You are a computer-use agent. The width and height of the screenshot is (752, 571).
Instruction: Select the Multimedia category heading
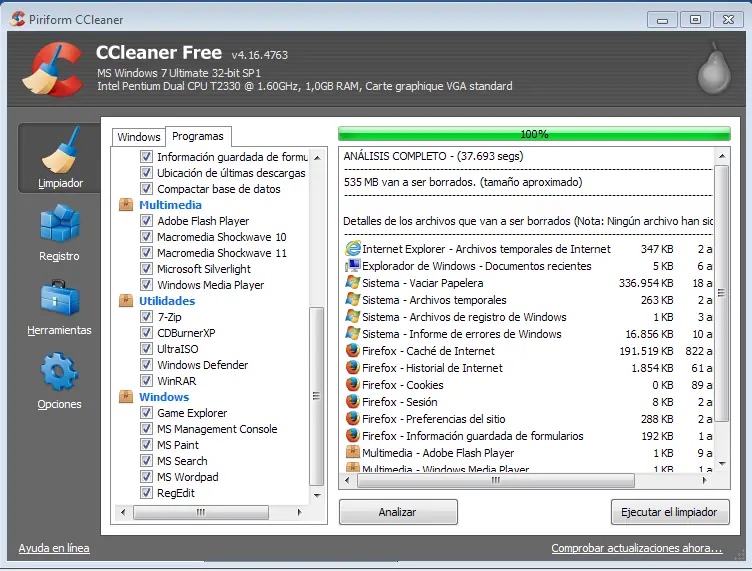coord(170,205)
